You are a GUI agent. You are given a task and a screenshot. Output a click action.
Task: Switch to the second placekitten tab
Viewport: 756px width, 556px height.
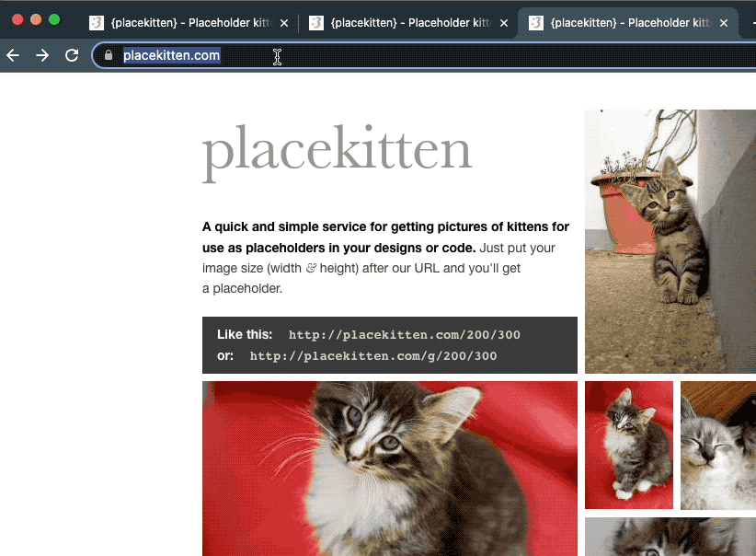coord(411,23)
